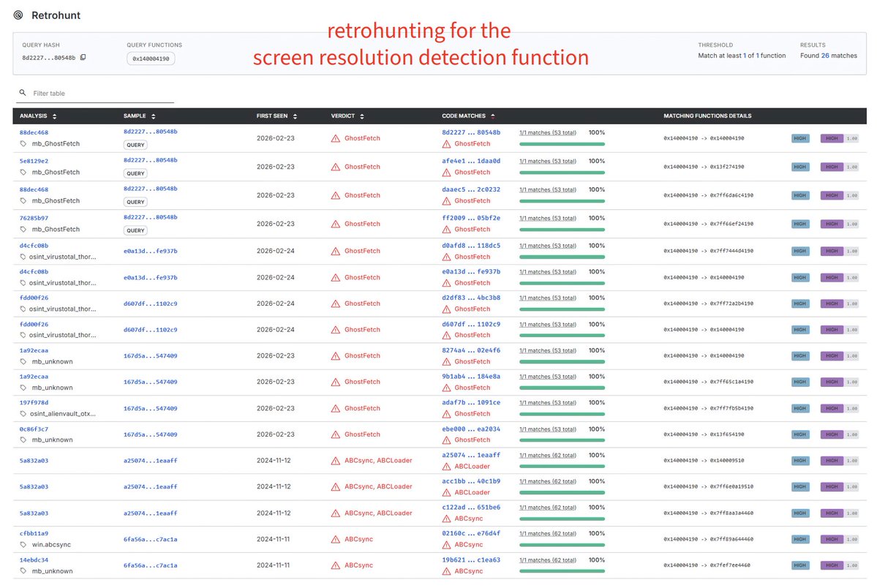Image resolution: width=877 pixels, height=588 pixels.
Task: Open code match d0afd8 ... 118dc5
Action: [471, 246]
